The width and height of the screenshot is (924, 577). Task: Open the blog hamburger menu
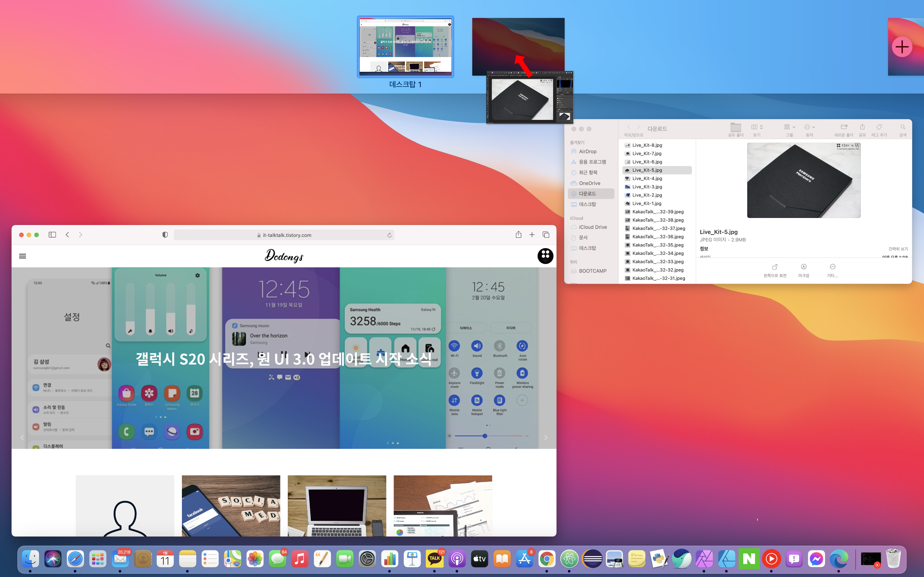pos(22,256)
